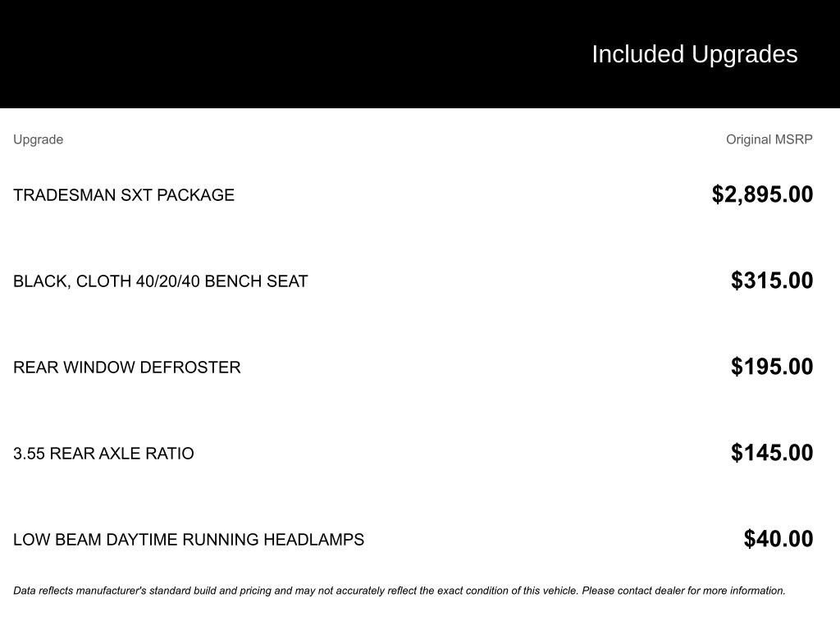Click the $195.00 price
Image resolution: width=840 pixels, height=630 pixels.
[x=772, y=367]
